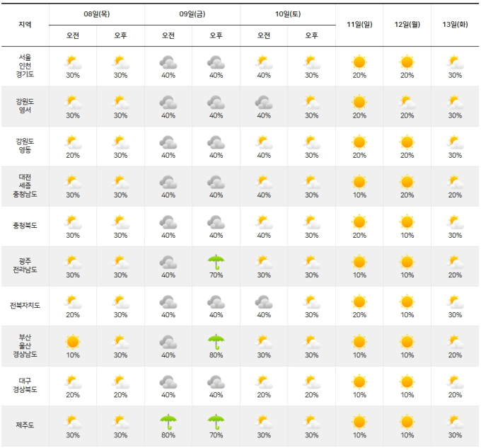Click the sun icon for 광주 전라남도 on 11일(일)

[359, 262]
